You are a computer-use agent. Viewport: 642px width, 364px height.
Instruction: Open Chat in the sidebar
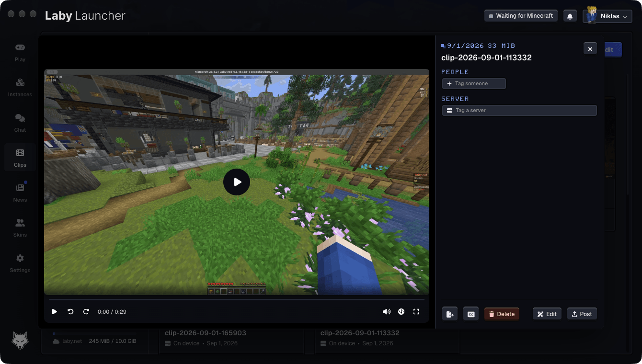[x=20, y=123]
